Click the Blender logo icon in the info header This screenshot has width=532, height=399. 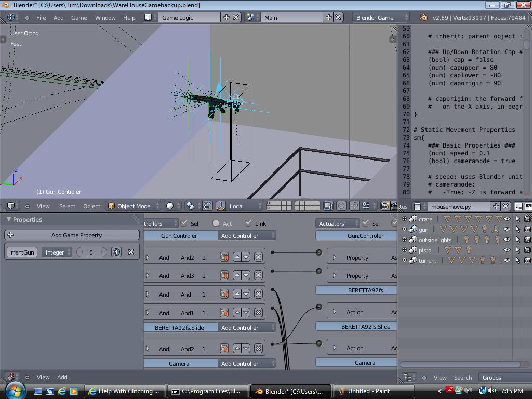click(423, 17)
